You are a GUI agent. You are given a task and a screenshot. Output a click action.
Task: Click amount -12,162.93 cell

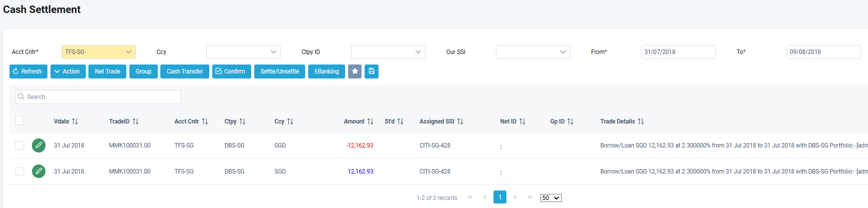point(360,145)
